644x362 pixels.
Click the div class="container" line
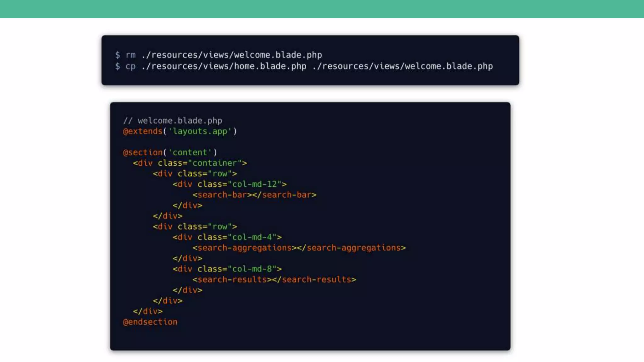tap(190, 163)
